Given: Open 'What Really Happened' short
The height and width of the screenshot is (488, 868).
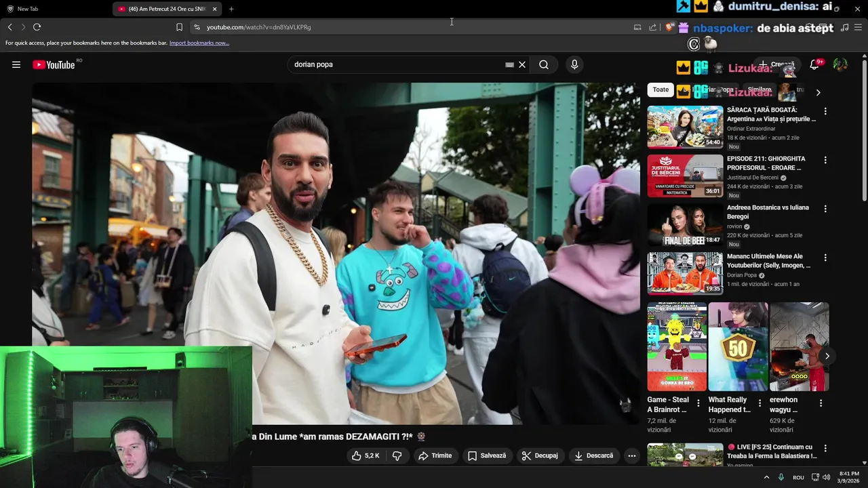Looking at the screenshot, I should [x=738, y=347].
